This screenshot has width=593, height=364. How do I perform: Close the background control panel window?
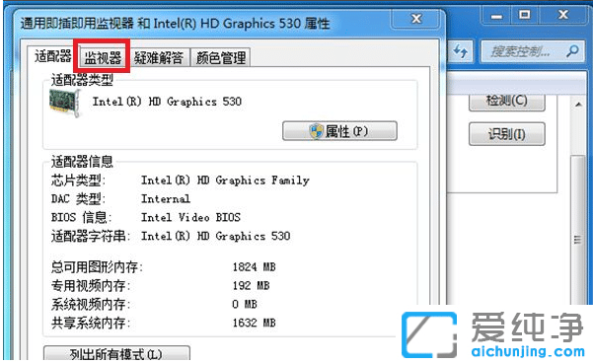click(x=563, y=15)
